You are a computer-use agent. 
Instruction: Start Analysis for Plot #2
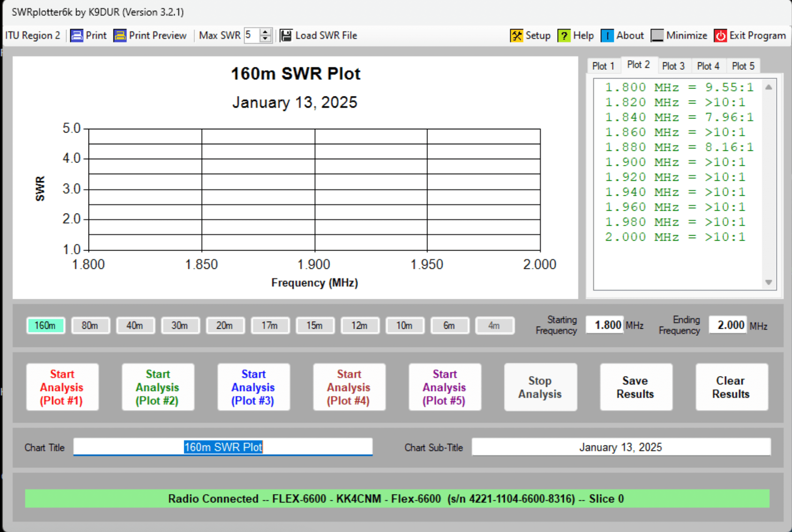point(158,387)
